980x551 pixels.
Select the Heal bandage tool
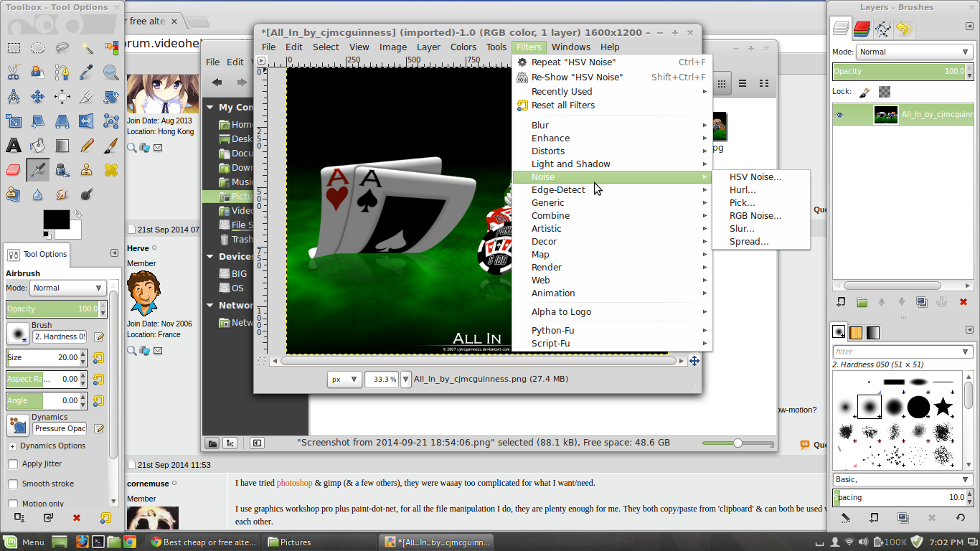(x=110, y=170)
